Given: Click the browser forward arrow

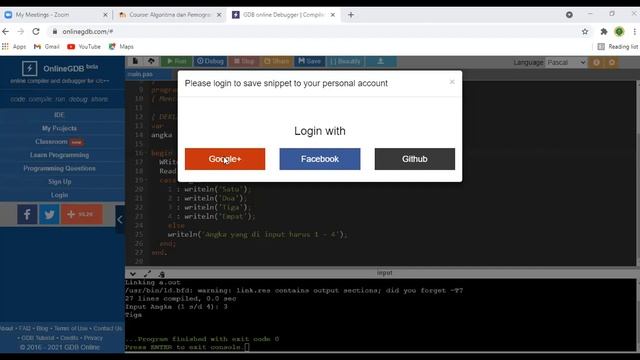Looking at the screenshot, I should (21, 31).
